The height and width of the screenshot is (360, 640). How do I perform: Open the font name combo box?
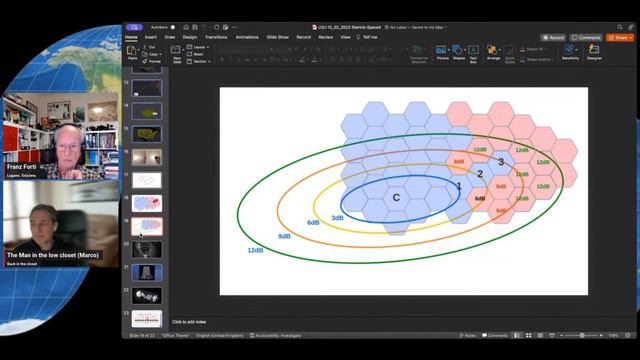247,49
